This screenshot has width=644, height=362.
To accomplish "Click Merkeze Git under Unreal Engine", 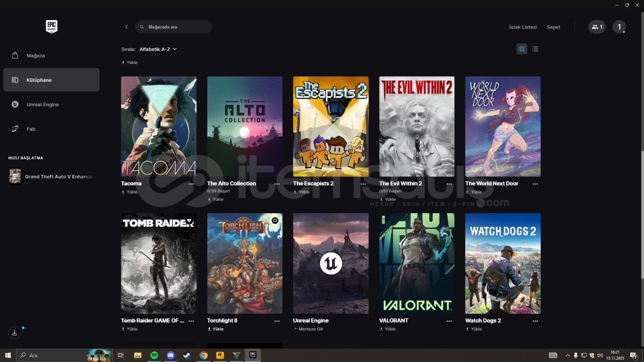I will point(308,329).
